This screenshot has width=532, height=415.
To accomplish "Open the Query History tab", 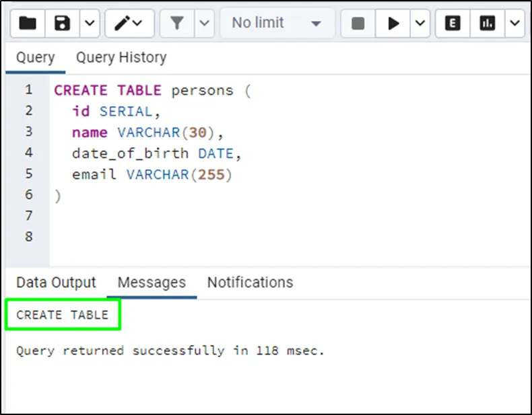I will coord(121,58).
